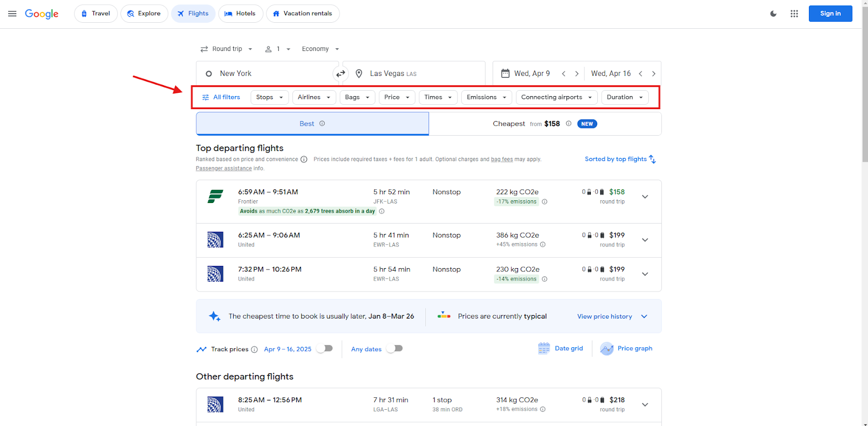
Task: Open the main hamburger menu
Action: 12,14
